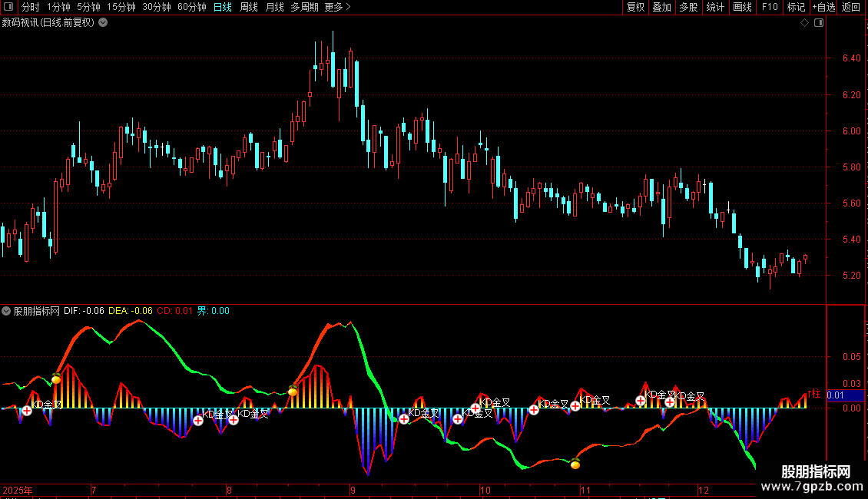Click the leftmost red plus KD金叉 marker
The width and height of the screenshot is (868, 499).
coord(27,411)
